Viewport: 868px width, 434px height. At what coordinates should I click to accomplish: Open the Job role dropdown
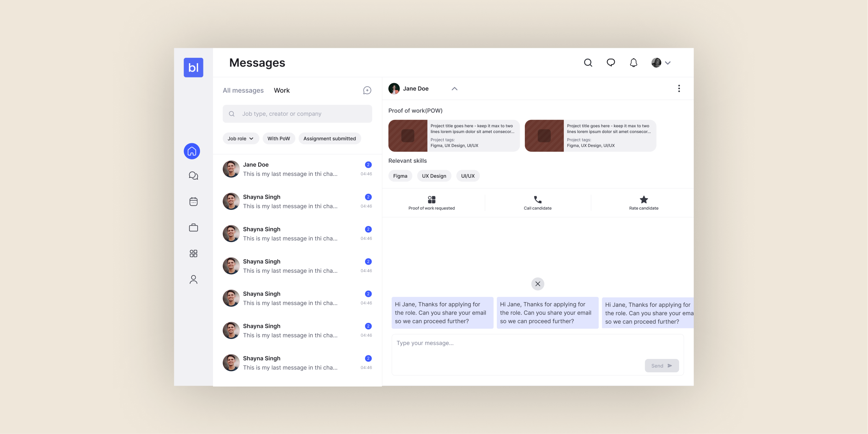click(241, 138)
